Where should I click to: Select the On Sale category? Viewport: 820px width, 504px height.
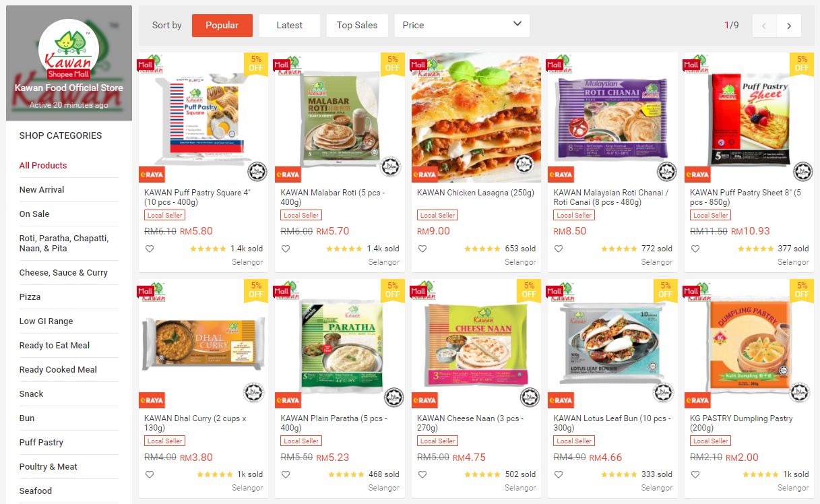tap(34, 214)
